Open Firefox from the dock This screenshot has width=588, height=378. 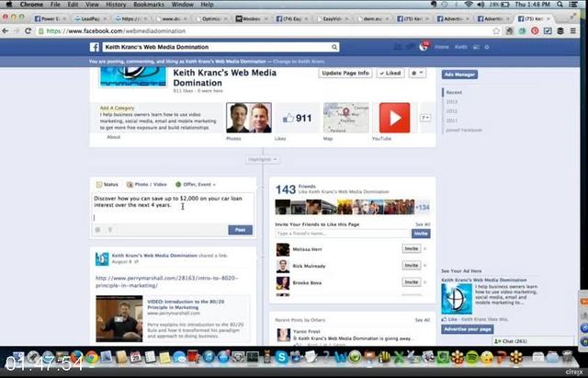pos(77,357)
